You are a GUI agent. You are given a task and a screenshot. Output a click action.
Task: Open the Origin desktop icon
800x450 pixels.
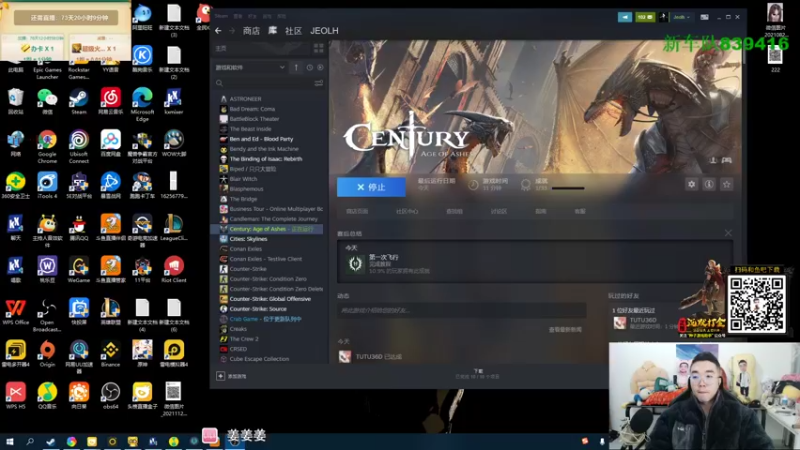tap(47, 354)
